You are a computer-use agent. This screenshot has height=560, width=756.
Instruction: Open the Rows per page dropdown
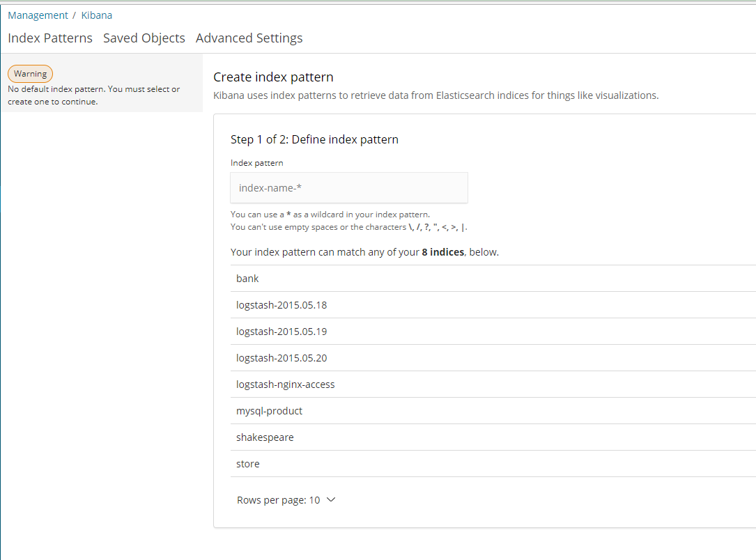[x=286, y=500]
